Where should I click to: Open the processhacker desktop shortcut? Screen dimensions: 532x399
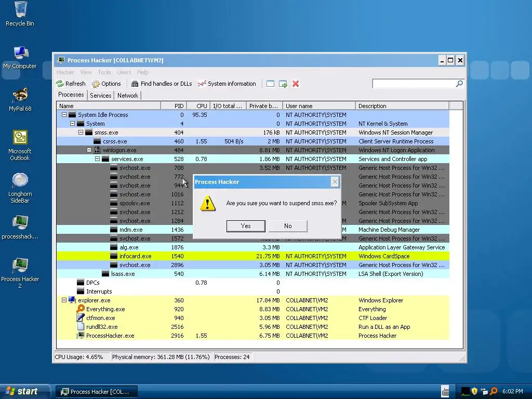(x=20, y=228)
